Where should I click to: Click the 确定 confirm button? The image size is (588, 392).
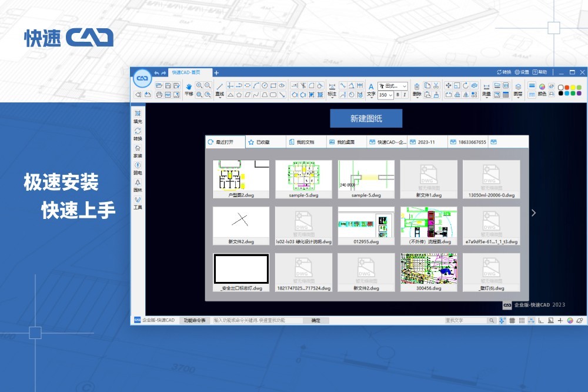pyautogui.click(x=316, y=320)
